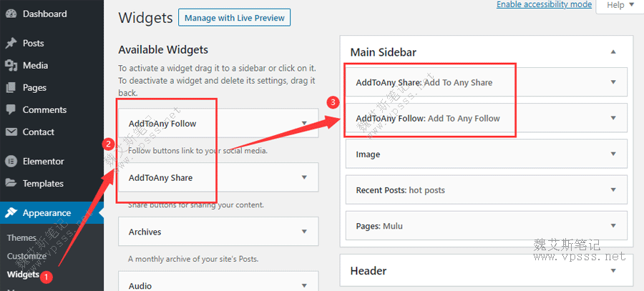Click the Dashboard icon in sidebar
The image size is (644, 291).
pyautogui.click(x=11, y=14)
